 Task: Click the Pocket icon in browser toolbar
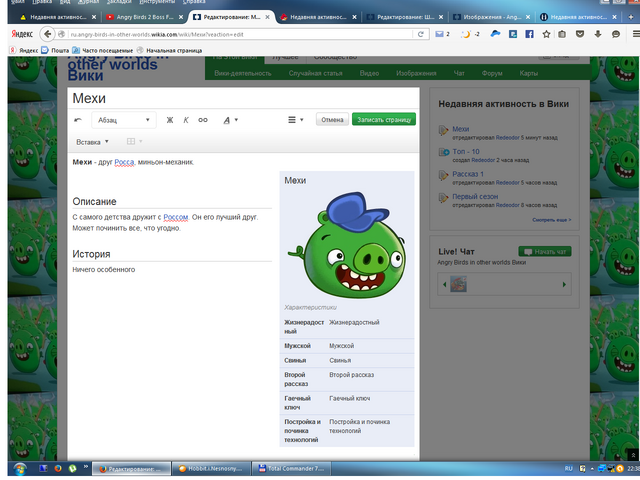pyautogui.click(x=580, y=34)
